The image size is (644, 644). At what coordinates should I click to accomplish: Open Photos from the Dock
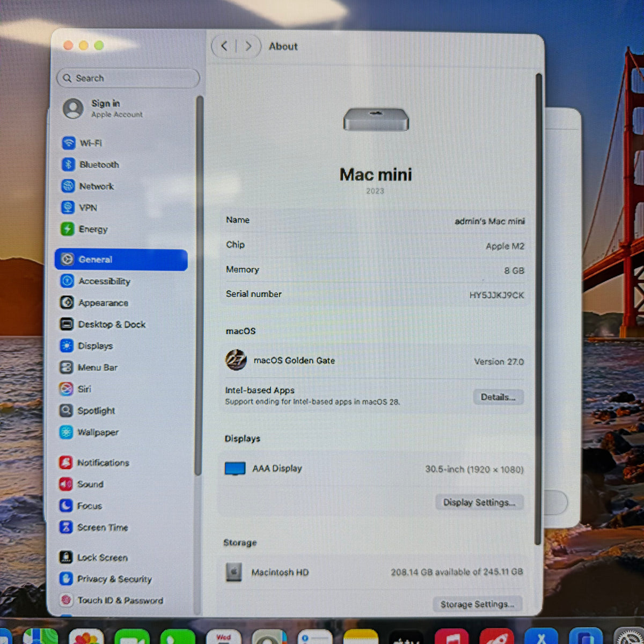[86, 637]
